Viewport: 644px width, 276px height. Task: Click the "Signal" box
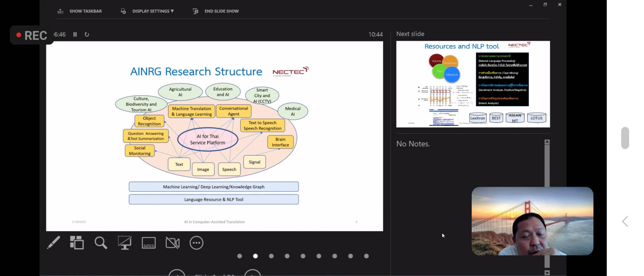pyautogui.click(x=254, y=162)
